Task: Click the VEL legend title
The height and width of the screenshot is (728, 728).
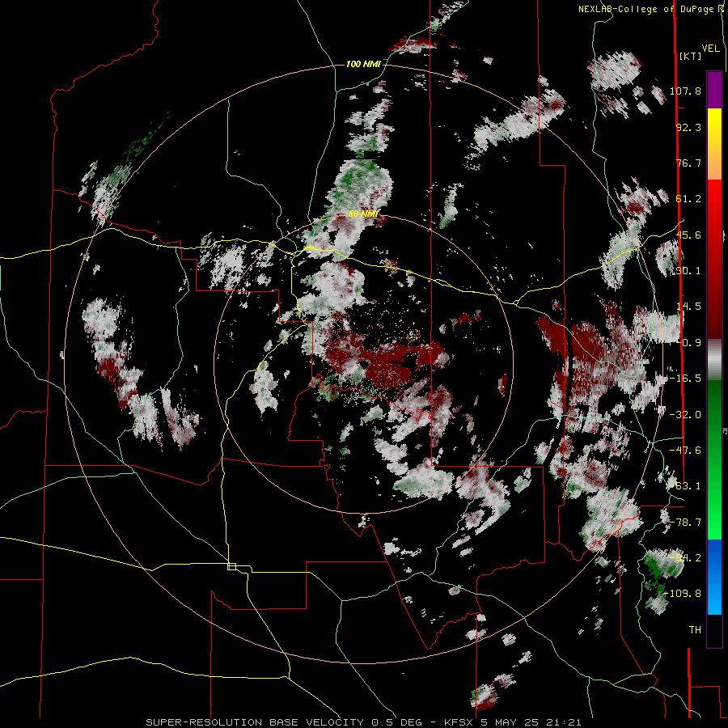Action: [710, 48]
